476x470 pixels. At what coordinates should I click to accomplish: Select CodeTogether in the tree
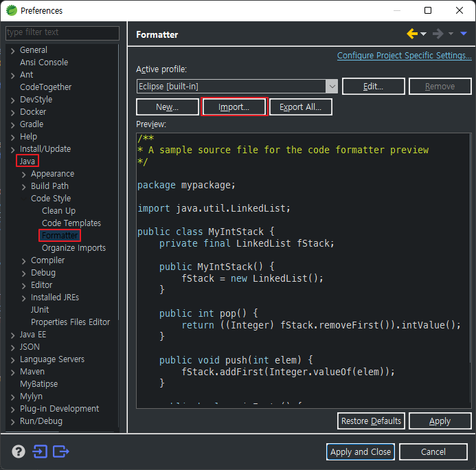coord(46,87)
